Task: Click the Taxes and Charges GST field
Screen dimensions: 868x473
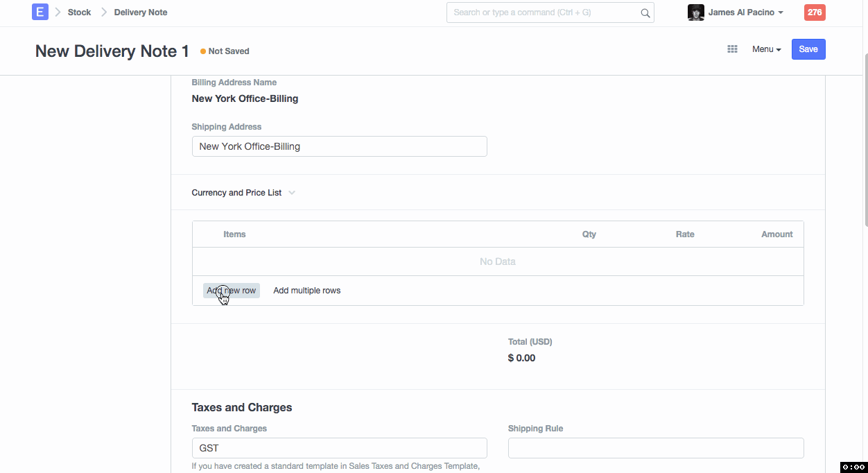Action: (x=339, y=448)
